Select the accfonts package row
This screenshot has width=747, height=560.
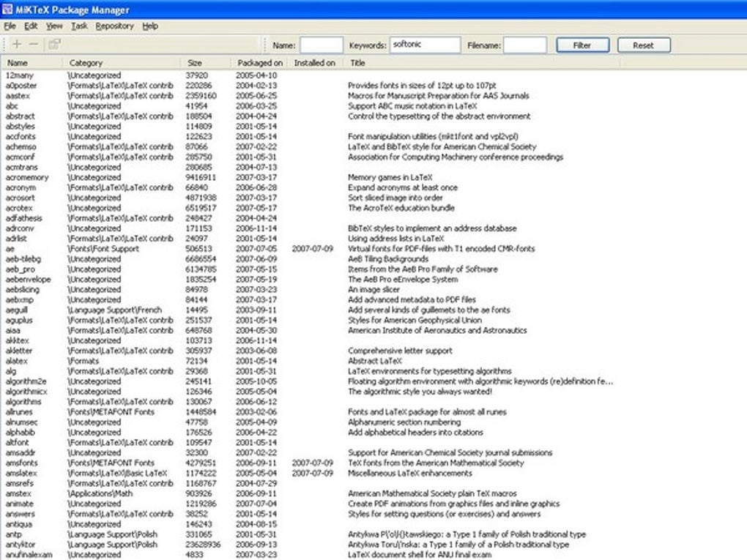[310, 137]
